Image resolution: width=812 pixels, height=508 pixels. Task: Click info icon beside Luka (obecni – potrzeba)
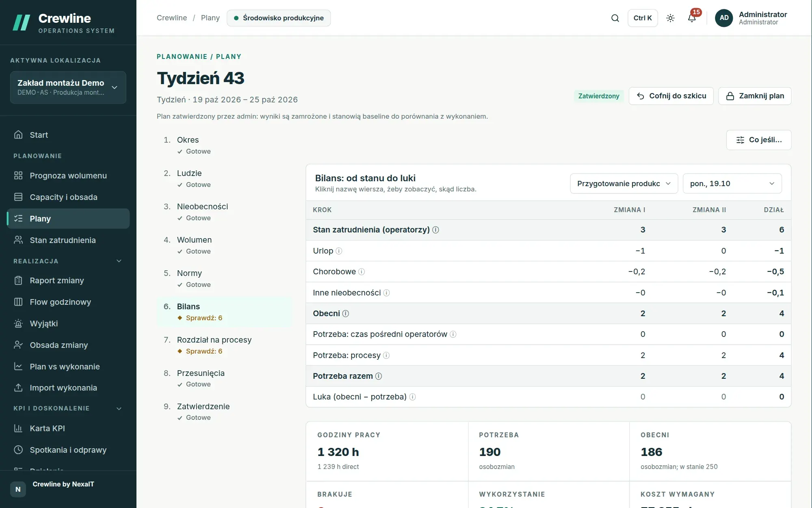pyautogui.click(x=412, y=397)
